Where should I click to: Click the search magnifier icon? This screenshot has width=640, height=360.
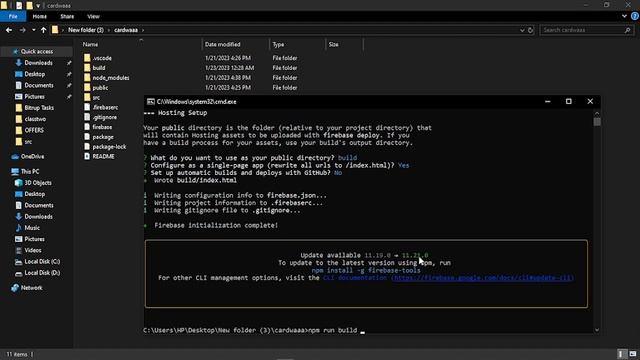[627, 30]
